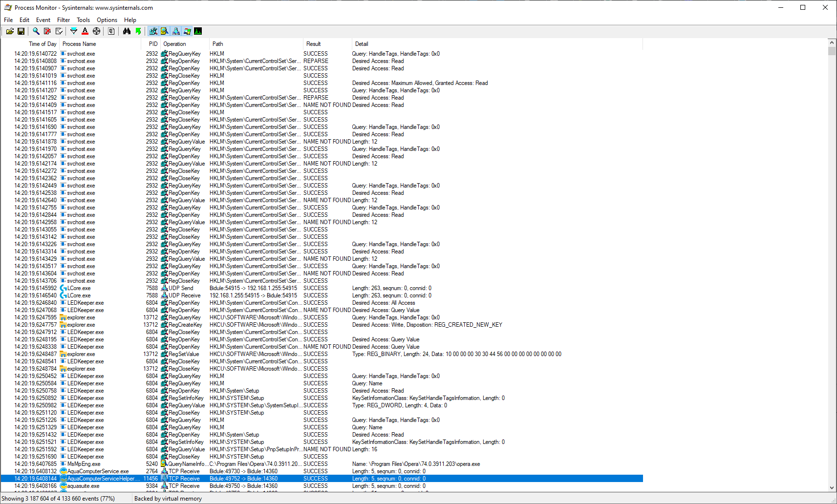Click the binoculars Find icon

click(x=127, y=31)
